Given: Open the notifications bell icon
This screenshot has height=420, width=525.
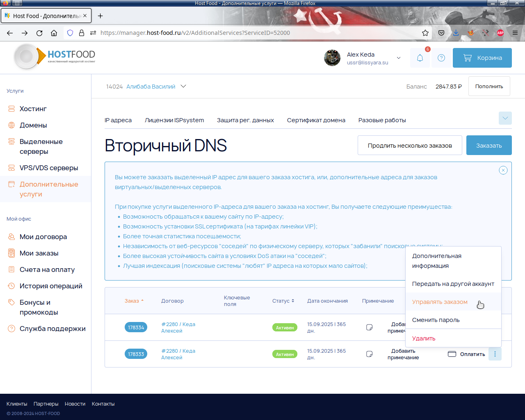Looking at the screenshot, I should (420, 58).
